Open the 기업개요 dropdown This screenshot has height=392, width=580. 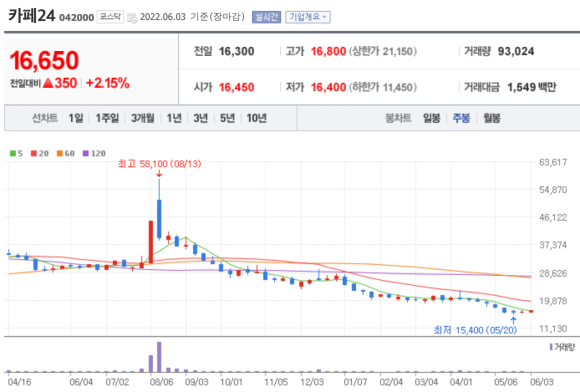click(x=308, y=17)
